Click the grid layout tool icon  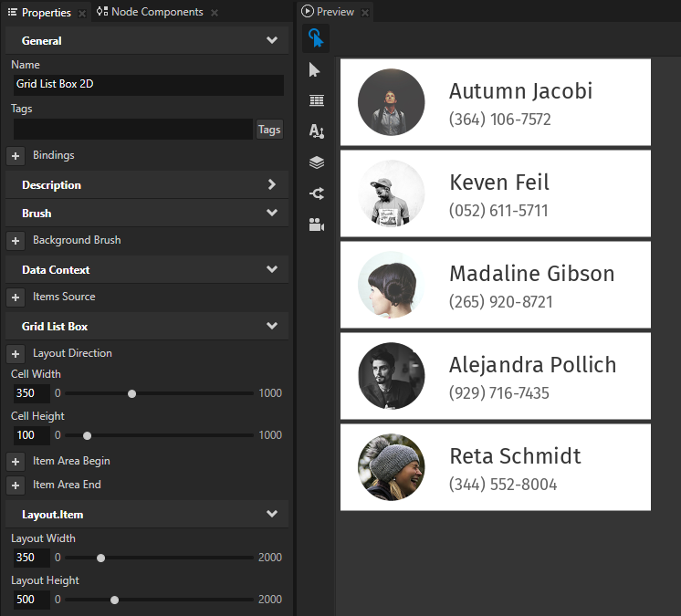(x=316, y=101)
